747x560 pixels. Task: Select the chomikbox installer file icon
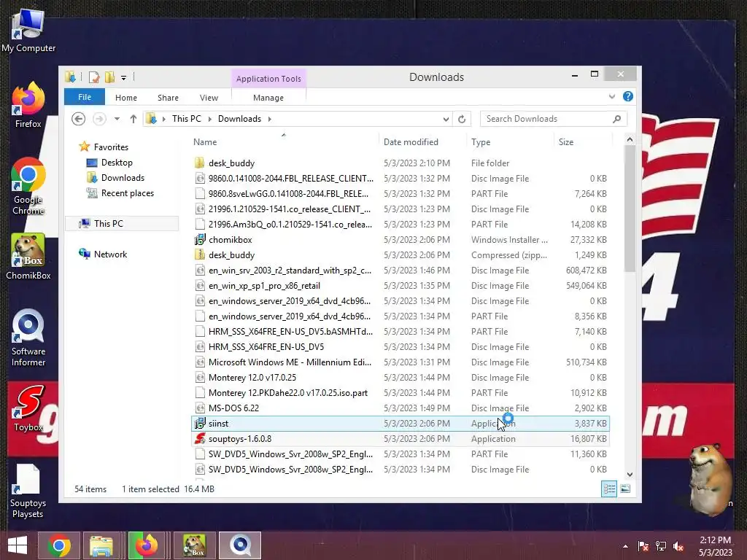(200, 239)
